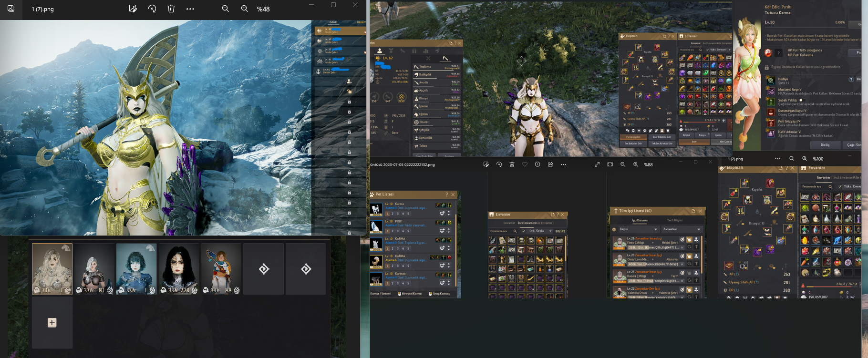Select first character portrait with blonde hair
The image size is (868, 358).
[x=52, y=269]
